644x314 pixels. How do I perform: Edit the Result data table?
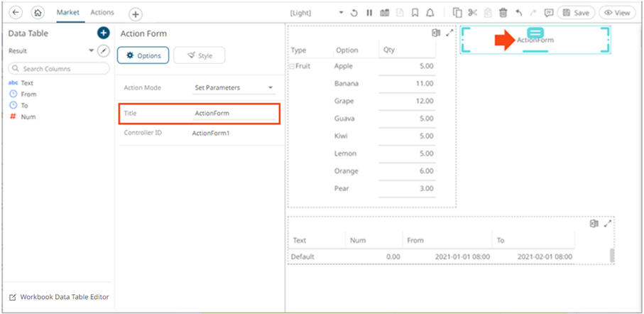[104, 51]
